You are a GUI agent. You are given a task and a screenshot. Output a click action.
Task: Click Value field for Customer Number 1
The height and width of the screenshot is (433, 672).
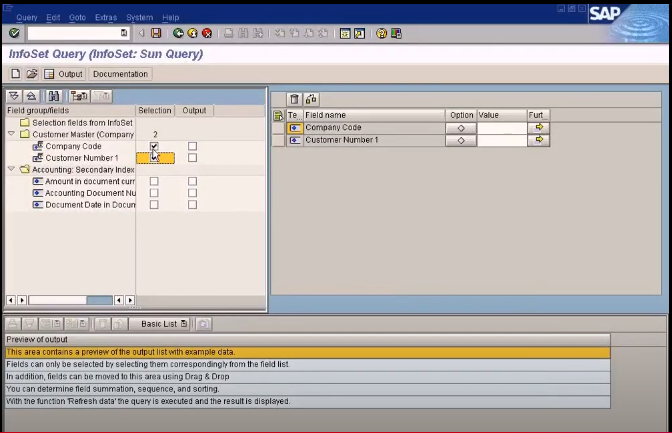tap(502, 140)
